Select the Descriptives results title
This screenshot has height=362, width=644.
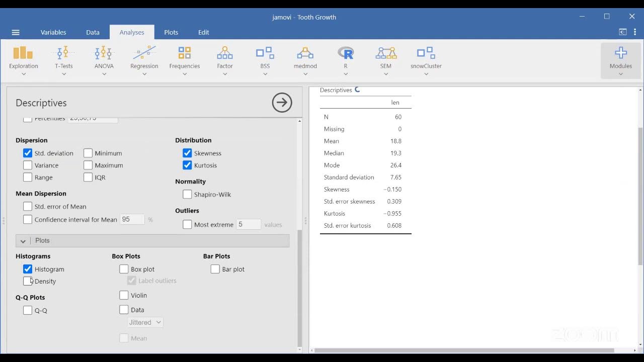336,90
